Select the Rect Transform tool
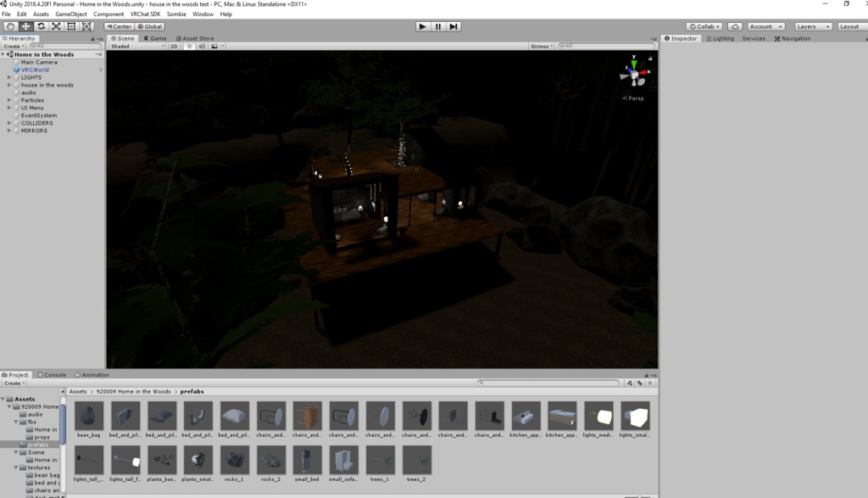This screenshot has height=498, width=868. pyautogui.click(x=70, y=26)
